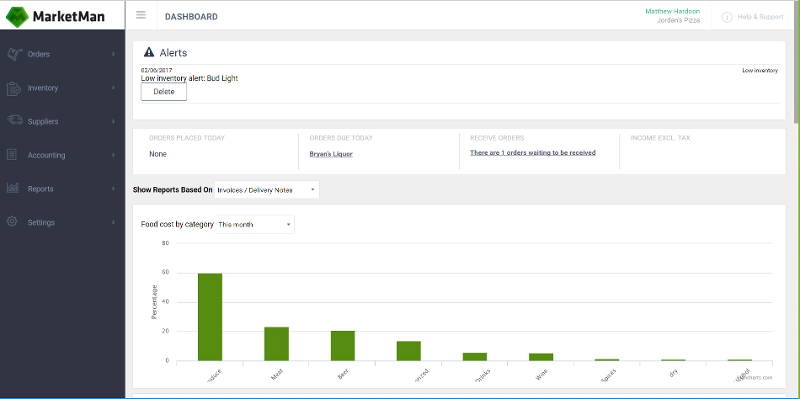The width and height of the screenshot is (800, 399).
Task: Click the DASHBOARD page title
Action: [191, 17]
